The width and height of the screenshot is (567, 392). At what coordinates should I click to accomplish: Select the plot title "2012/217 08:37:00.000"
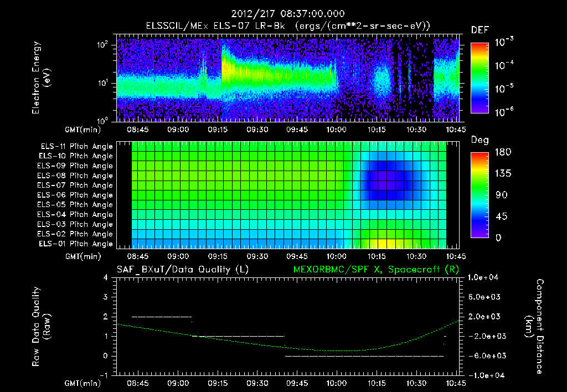(x=288, y=14)
